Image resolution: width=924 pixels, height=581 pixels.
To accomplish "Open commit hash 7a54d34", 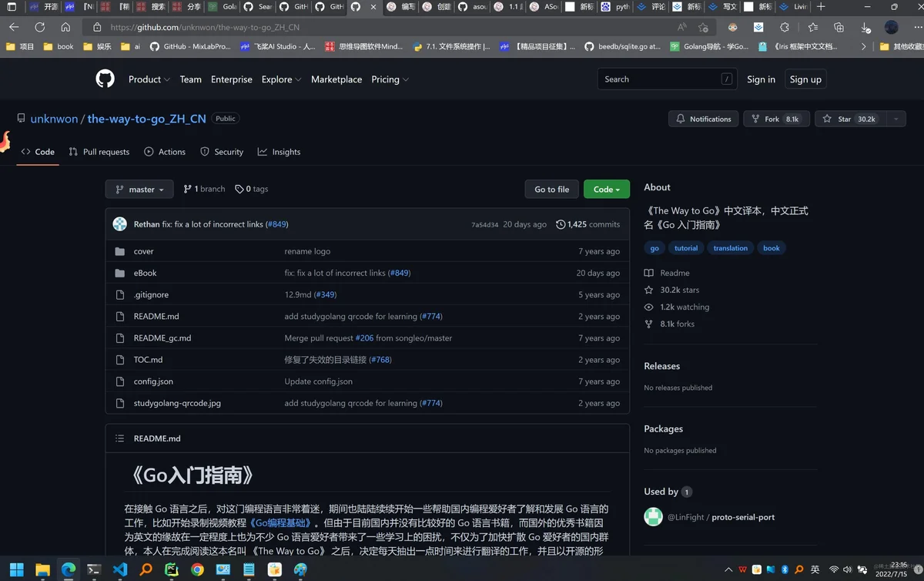I will (484, 225).
